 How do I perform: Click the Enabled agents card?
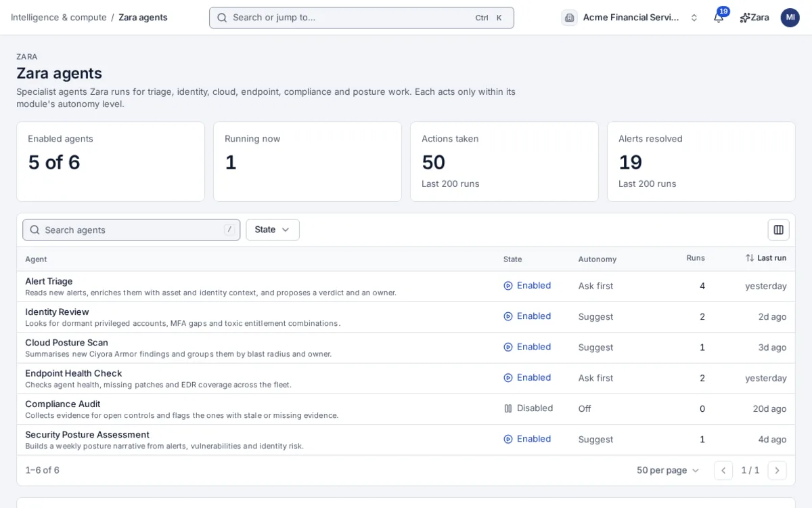pyautogui.click(x=110, y=162)
